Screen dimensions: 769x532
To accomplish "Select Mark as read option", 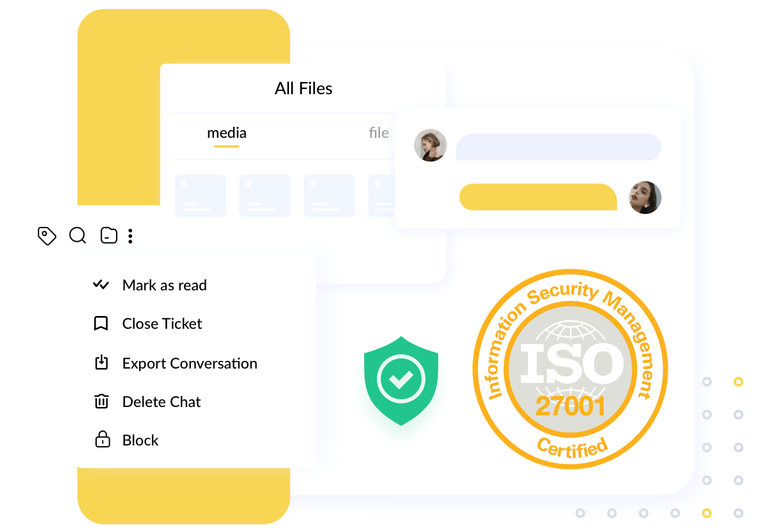I will pyautogui.click(x=150, y=285).
